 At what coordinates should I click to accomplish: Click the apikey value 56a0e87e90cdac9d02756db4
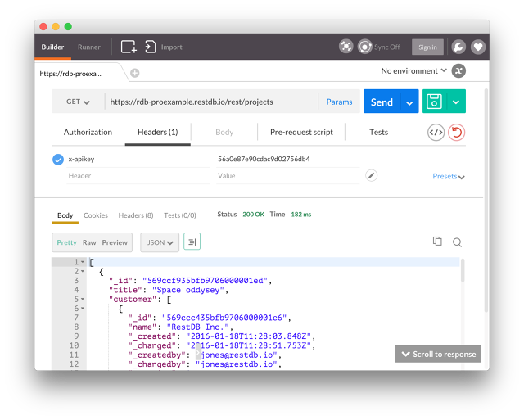pyautogui.click(x=264, y=159)
